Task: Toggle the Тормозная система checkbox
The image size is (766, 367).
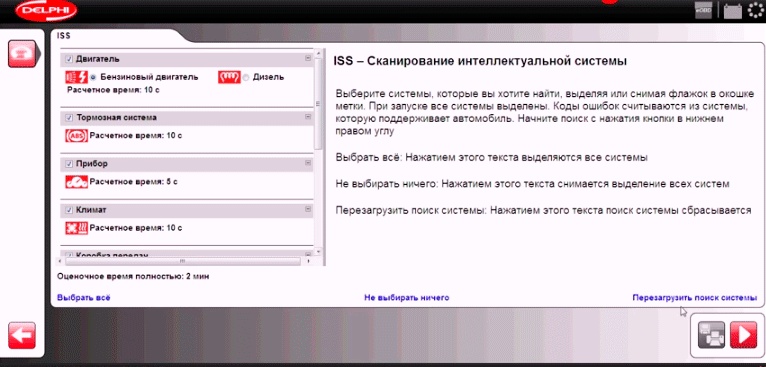Action: coord(69,118)
